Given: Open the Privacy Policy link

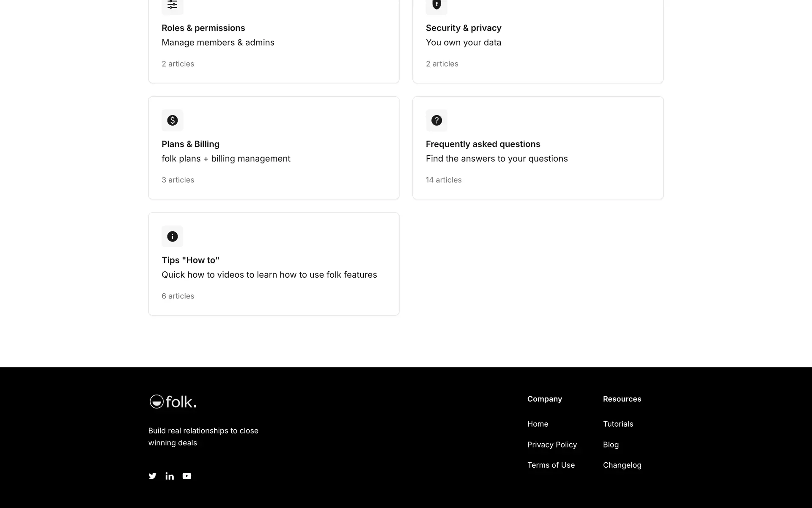Looking at the screenshot, I should [x=552, y=445].
